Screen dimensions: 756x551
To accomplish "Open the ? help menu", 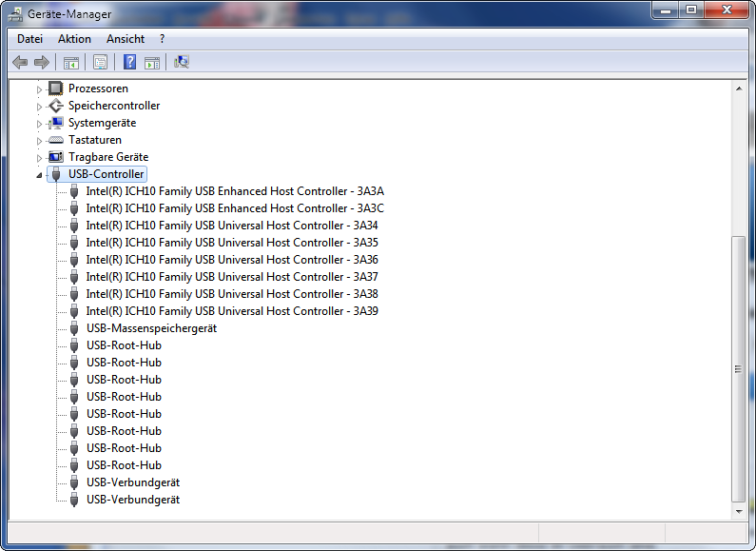I will pyautogui.click(x=162, y=39).
